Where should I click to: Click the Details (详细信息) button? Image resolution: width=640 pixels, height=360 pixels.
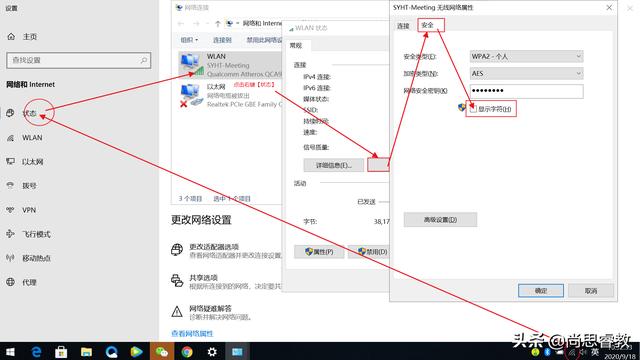[334, 165]
